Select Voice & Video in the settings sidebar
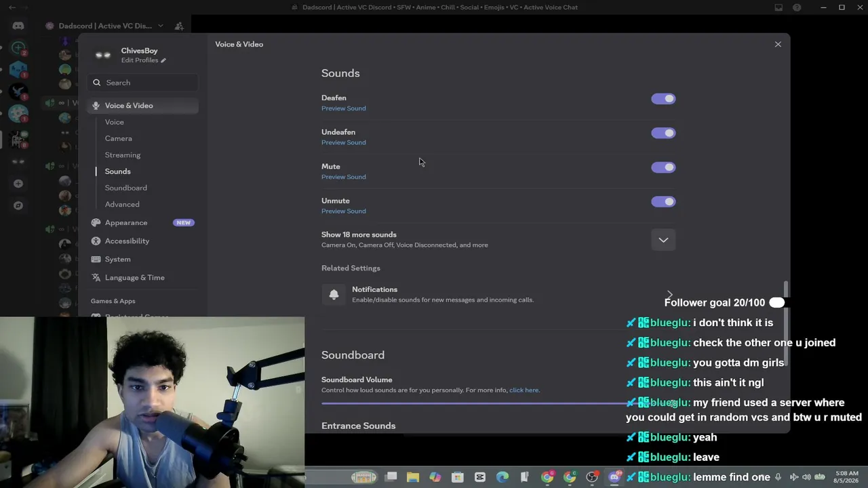 click(x=143, y=106)
